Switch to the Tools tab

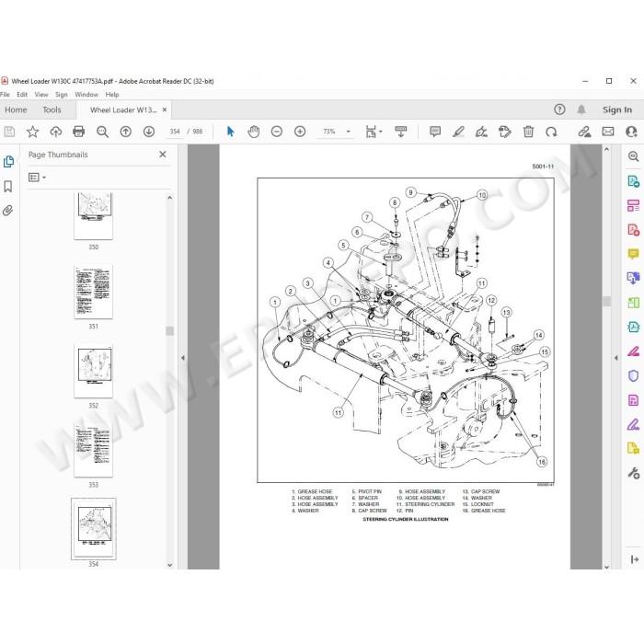click(52, 109)
